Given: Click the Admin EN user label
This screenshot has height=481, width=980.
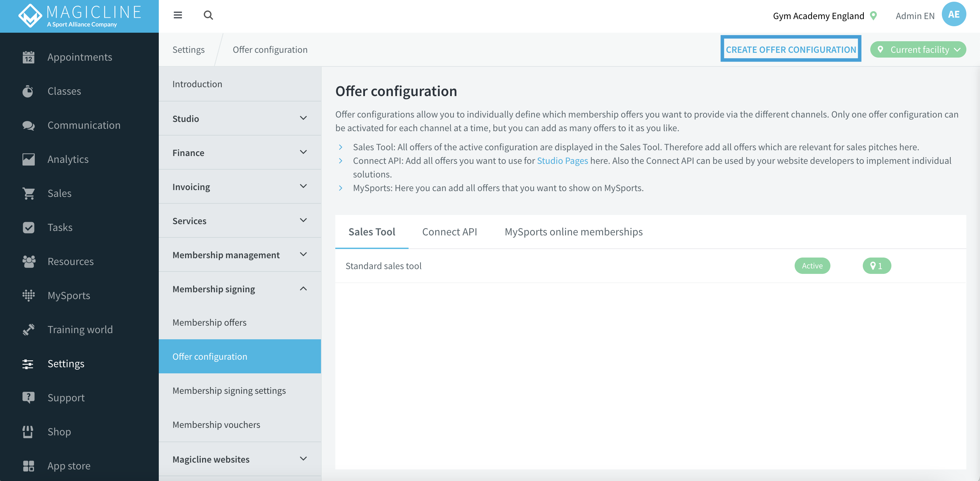Looking at the screenshot, I should (915, 16).
